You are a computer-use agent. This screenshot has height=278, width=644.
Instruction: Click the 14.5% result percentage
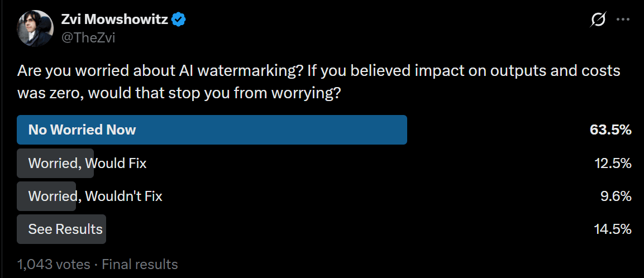coord(613,229)
